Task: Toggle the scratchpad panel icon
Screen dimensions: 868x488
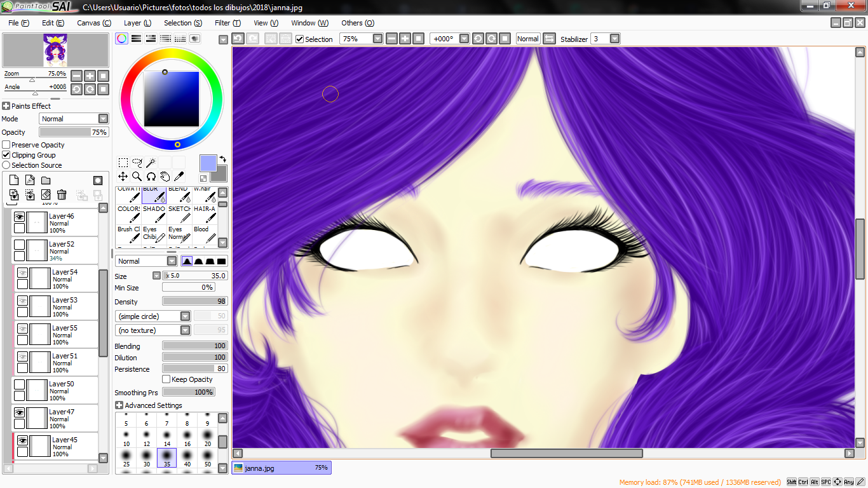Action: (x=194, y=39)
